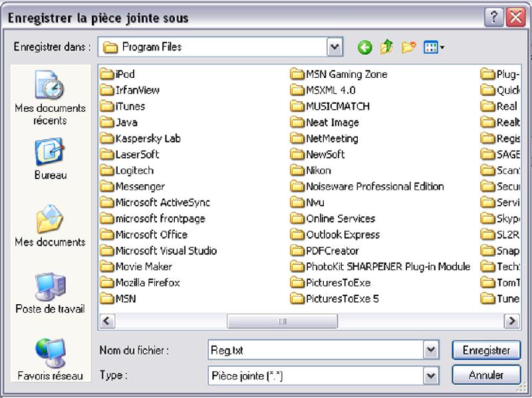The width and height of the screenshot is (532, 398).
Task: Select the Outlook Express folder icon
Action: pyautogui.click(x=297, y=234)
